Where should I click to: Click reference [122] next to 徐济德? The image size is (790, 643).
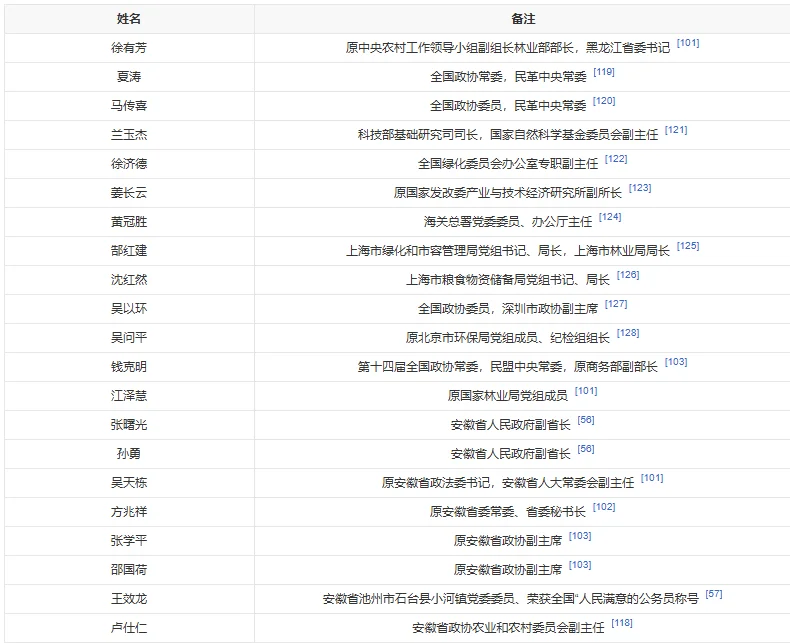616,159
